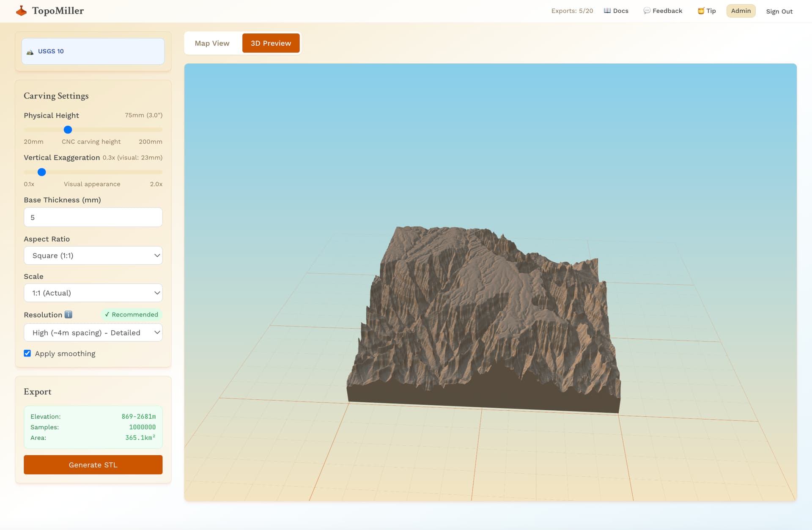The height and width of the screenshot is (530, 812).
Task: Uncheck the Apply smoothing checkbox
Action: (27, 353)
